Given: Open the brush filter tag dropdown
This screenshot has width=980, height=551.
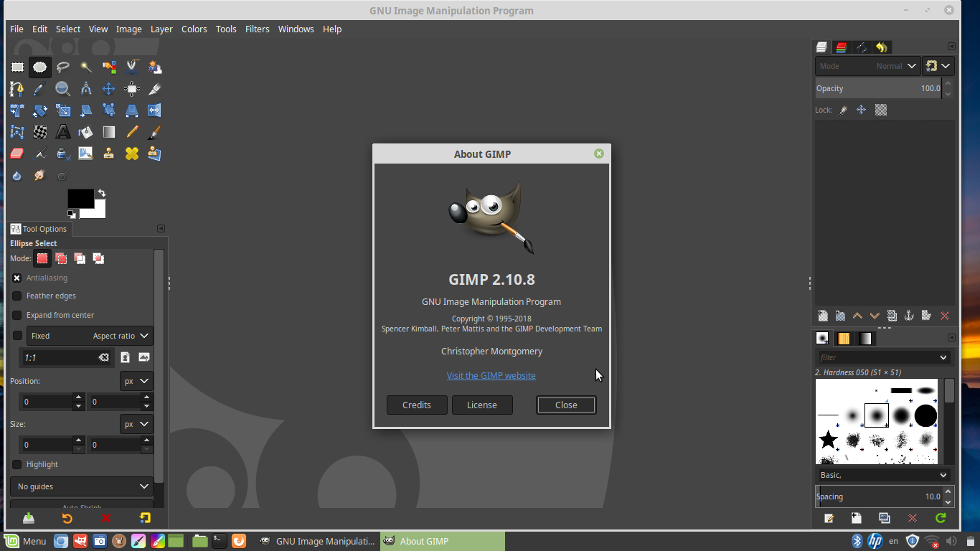Looking at the screenshot, I should click(x=943, y=357).
